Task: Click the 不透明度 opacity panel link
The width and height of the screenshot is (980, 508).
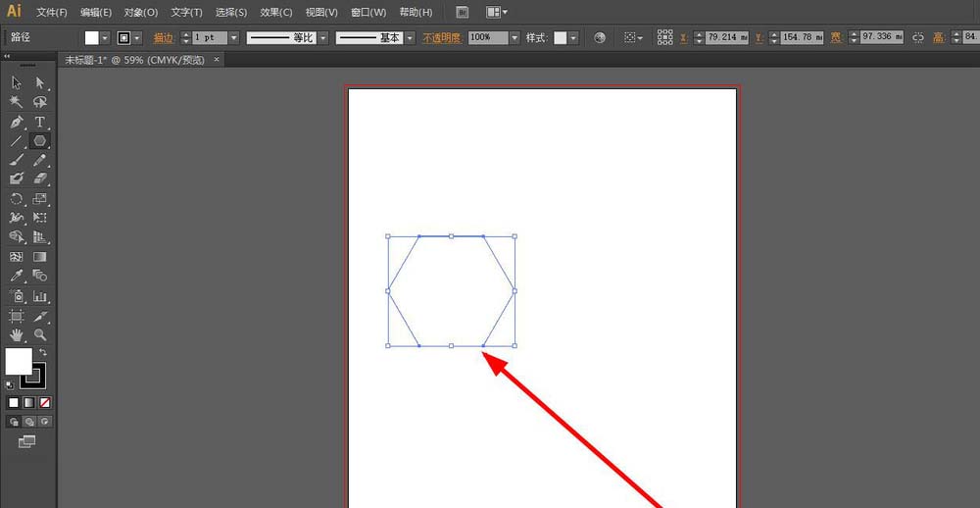Action: (x=442, y=37)
